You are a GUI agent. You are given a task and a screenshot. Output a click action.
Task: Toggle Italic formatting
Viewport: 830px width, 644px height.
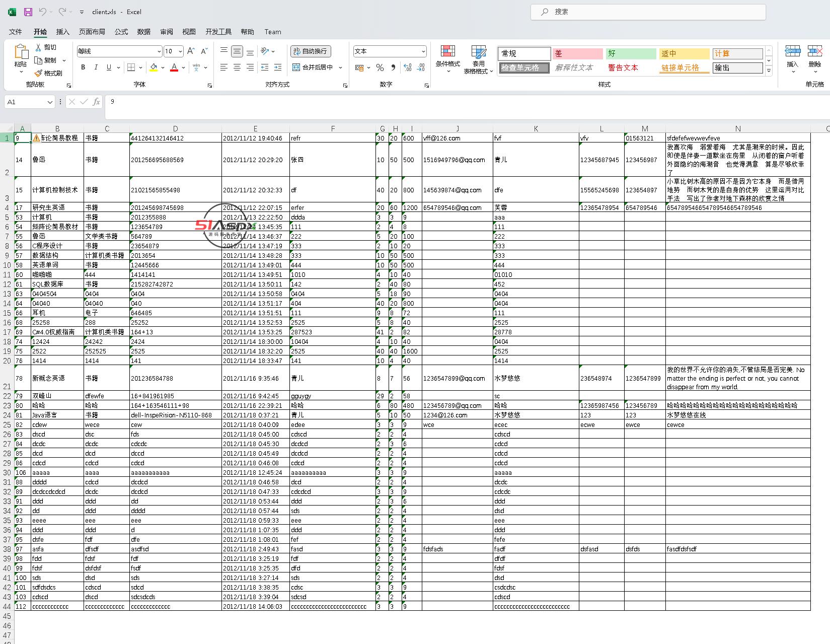96,67
